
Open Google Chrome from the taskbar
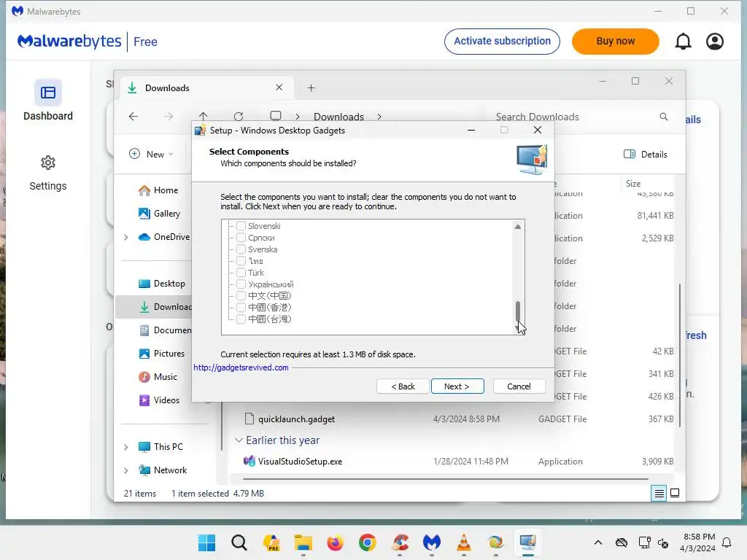pos(368,542)
